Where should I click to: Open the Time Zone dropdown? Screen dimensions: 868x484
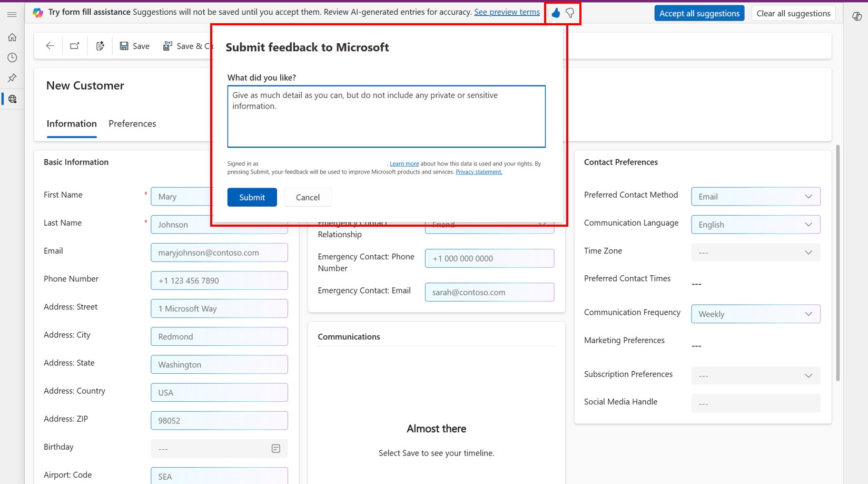pos(808,252)
